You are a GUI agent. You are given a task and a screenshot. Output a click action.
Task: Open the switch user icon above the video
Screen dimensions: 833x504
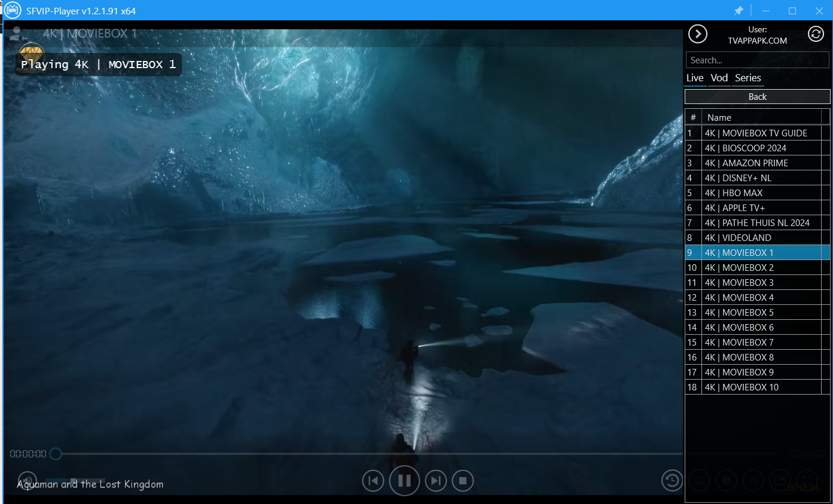18,34
